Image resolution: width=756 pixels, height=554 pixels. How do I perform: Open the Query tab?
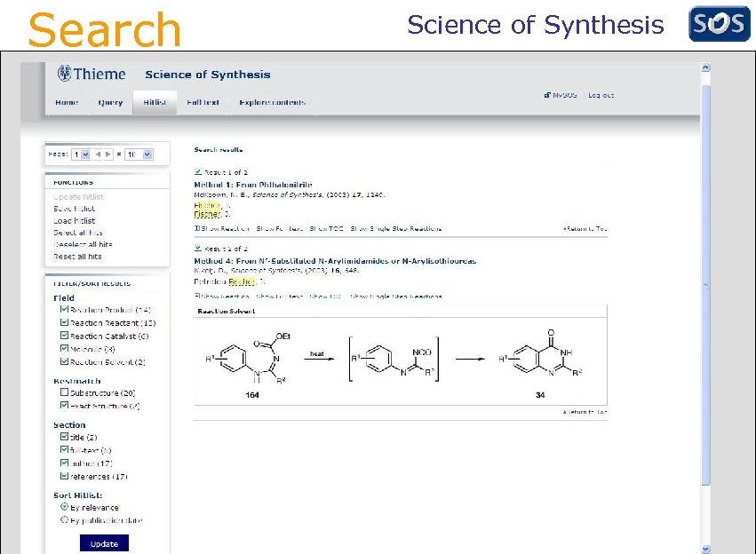pos(110,102)
